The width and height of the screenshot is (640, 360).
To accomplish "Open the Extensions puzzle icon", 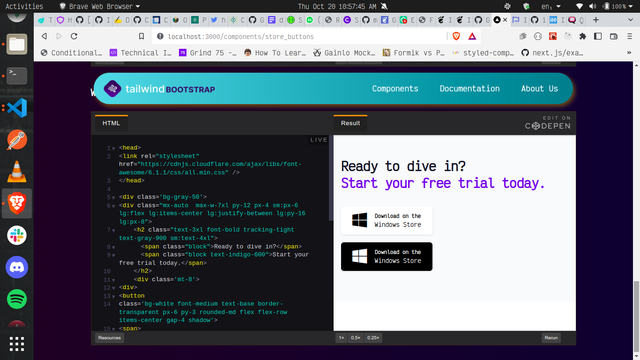I will 582,36.
